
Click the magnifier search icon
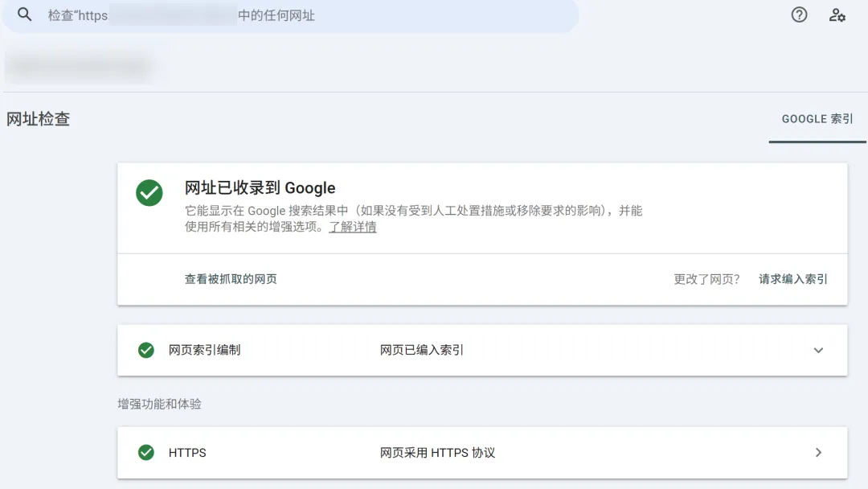[x=25, y=15]
